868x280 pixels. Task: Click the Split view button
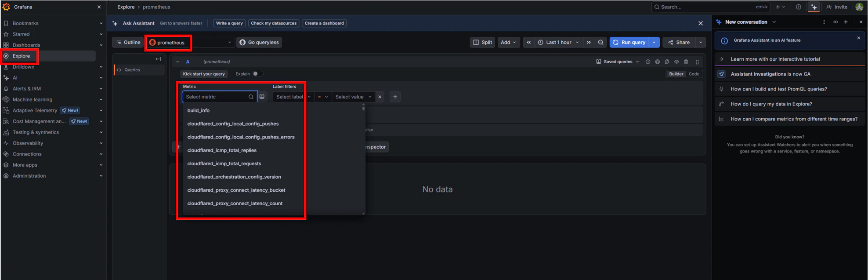[483, 42]
